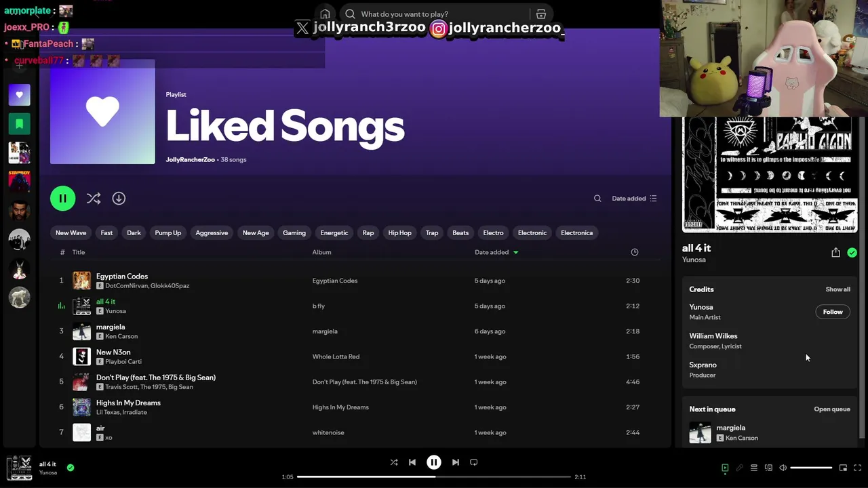Open Liked Songs heart in sidebar
This screenshot has width=868, height=488.
coord(19,95)
